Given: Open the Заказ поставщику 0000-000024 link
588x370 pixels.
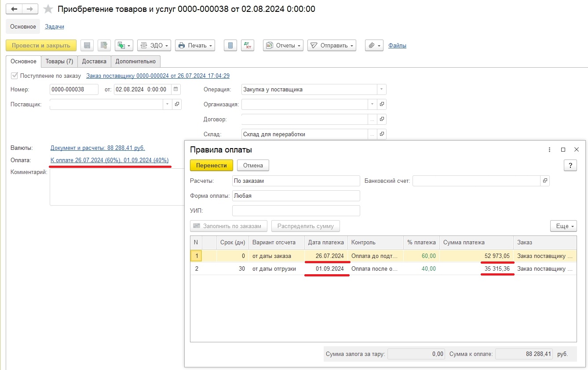Looking at the screenshot, I should click(x=157, y=76).
